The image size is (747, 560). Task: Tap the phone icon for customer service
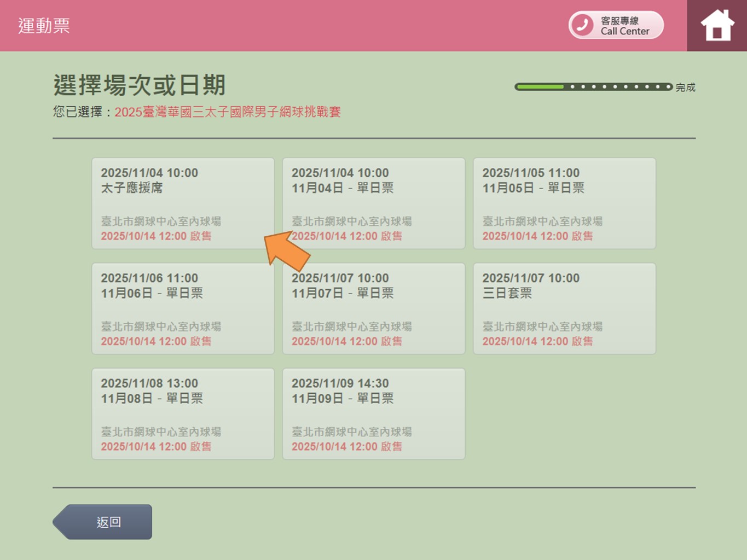[x=582, y=25]
